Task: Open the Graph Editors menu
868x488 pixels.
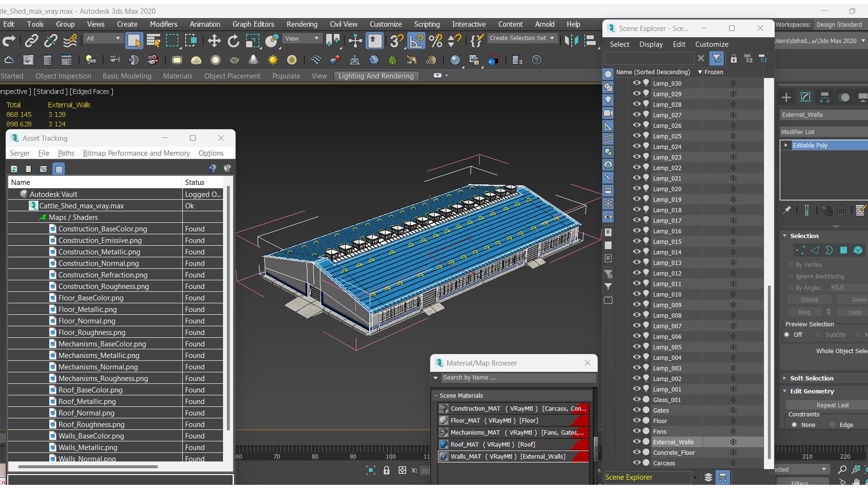Action: click(x=253, y=24)
